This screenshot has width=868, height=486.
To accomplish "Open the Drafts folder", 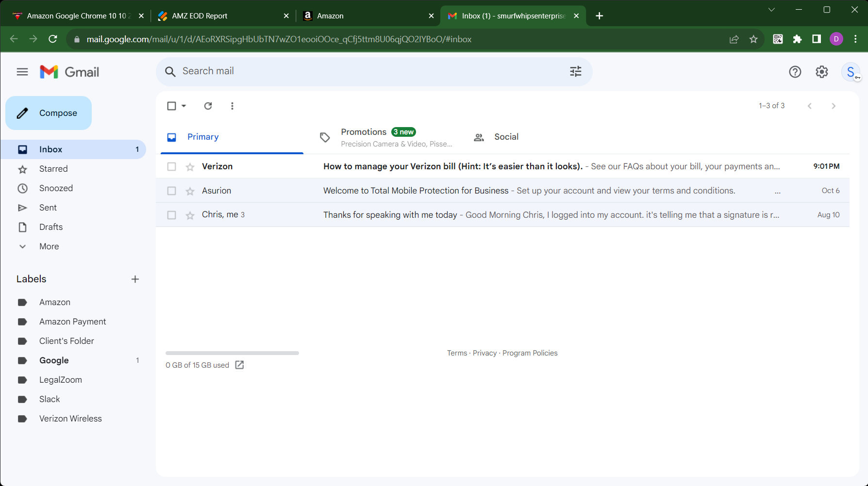I will (73, 227).
